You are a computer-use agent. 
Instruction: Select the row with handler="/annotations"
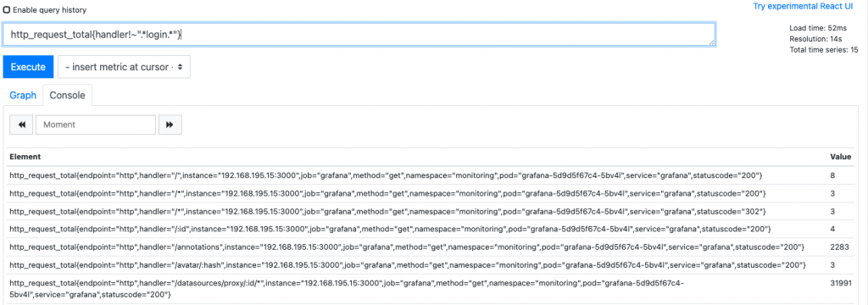[430, 247]
